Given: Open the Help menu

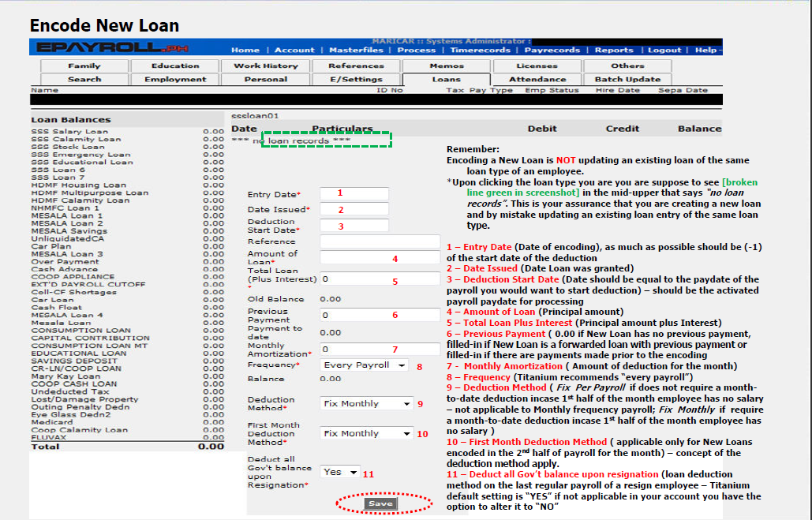Looking at the screenshot, I should [x=705, y=50].
